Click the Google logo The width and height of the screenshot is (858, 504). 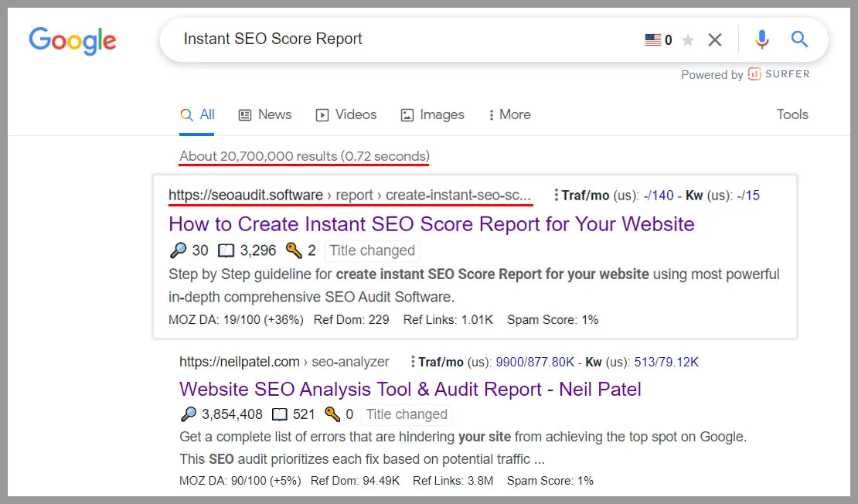pyautogui.click(x=72, y=40)
